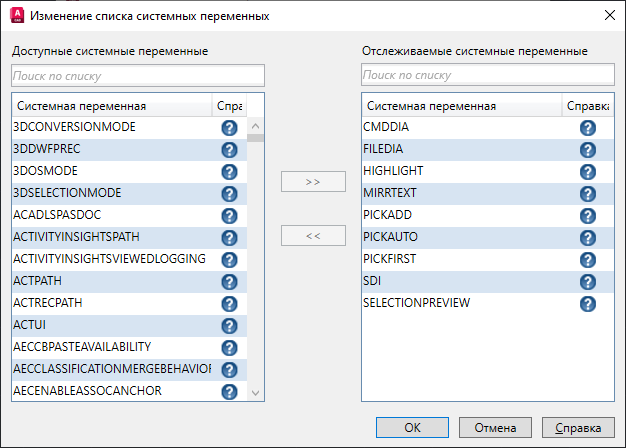Show help for PICKFIRST variable
The image size is (626, 448).
(588, 260)
